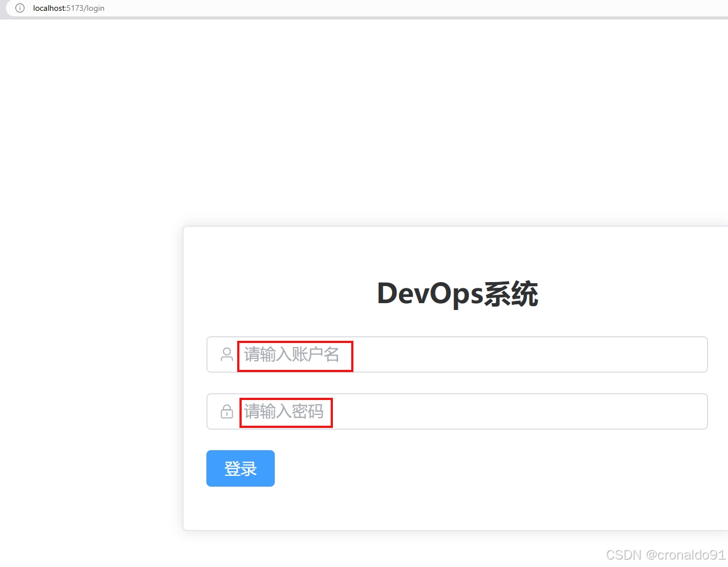Click the user icon in account field
Image resolution: width=728 pixels, height=567 pixels.
227,354
